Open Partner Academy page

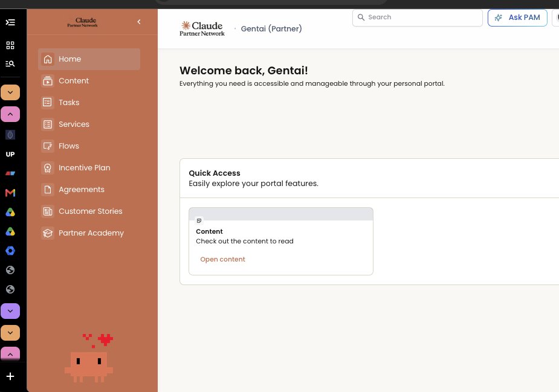89,233
